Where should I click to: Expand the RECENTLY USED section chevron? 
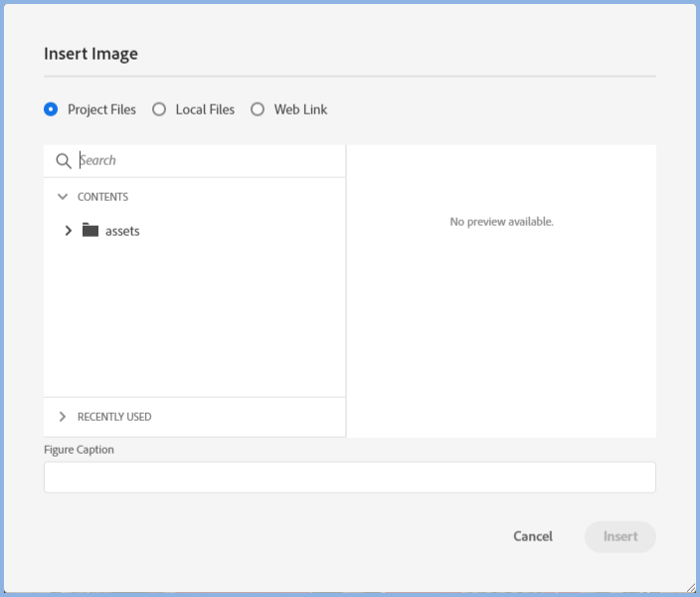(63, 417)
